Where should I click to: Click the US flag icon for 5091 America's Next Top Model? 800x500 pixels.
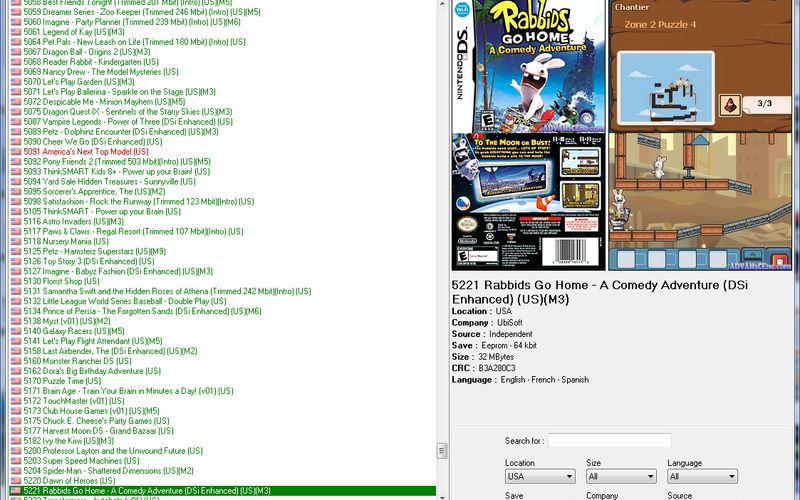(15, 152)
